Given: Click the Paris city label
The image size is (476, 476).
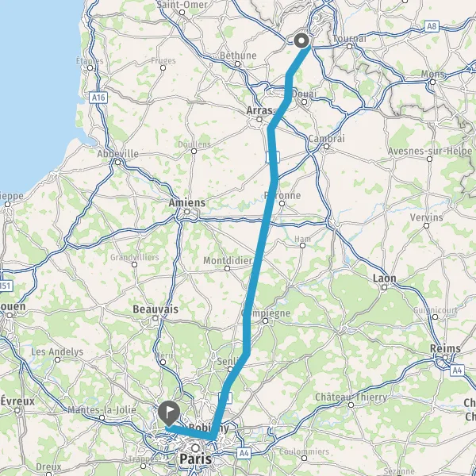Looking at the screenshot, I should pos(195,459).
